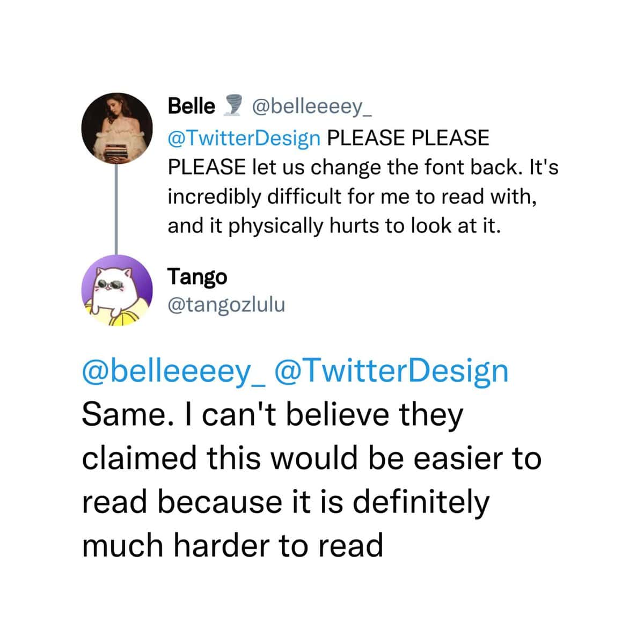
Task: Click the line 'and it physically hurts to look at it'
Action: pyautogui.click(x=334, y=226)
